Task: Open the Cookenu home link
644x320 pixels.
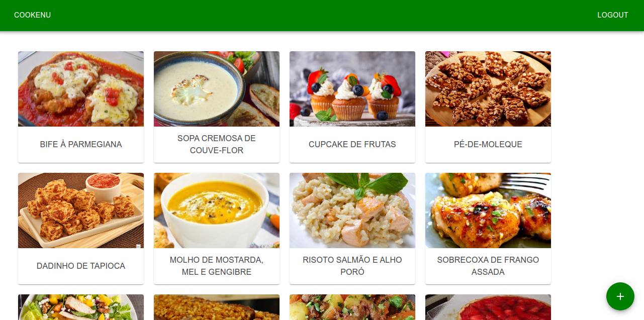Action: [32, 15]
